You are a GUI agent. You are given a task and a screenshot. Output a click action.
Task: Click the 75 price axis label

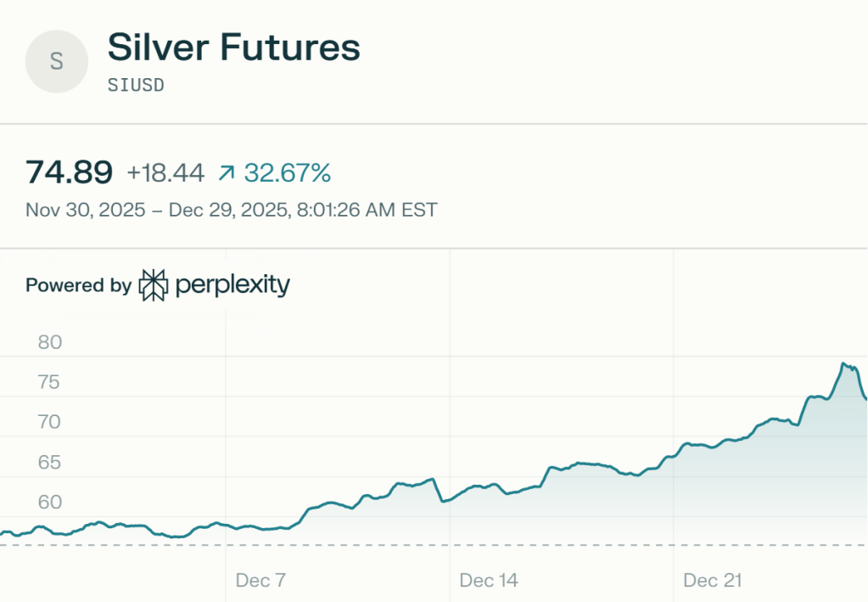[x=50, y=382]
